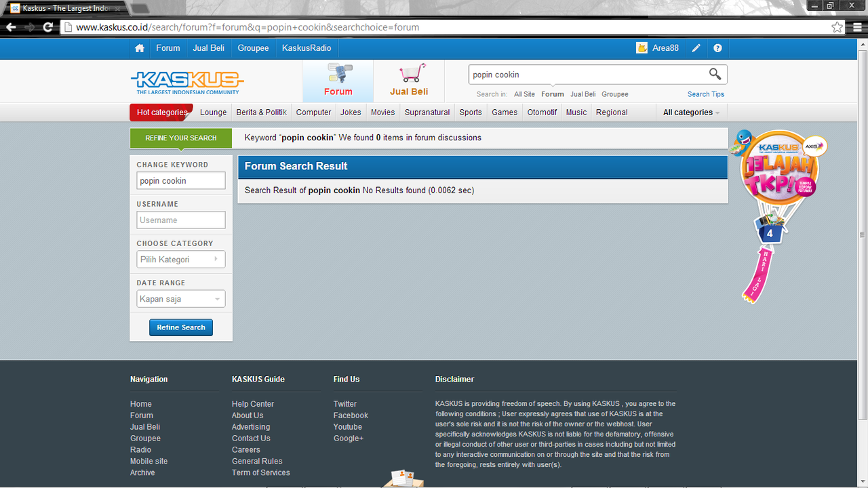Image resolution: width=868 pixels, height=488 pixels.
Task: Set search scope to Forum
Action: (553, 94)
